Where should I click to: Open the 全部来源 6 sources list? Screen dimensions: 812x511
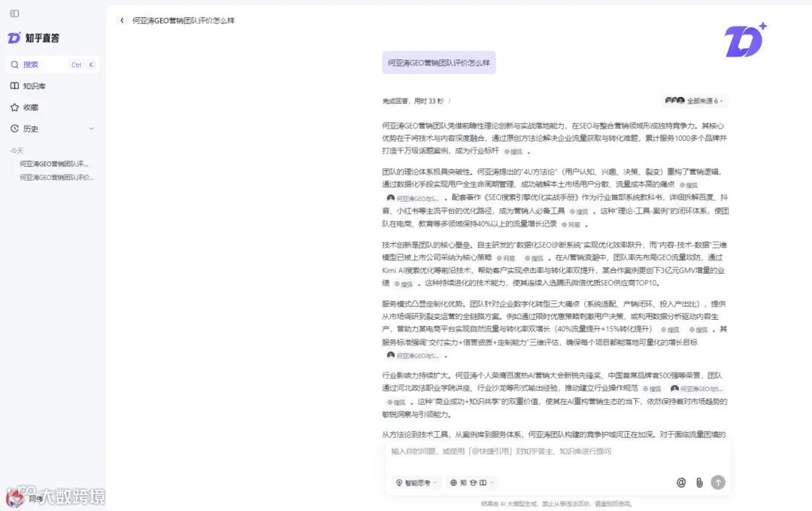[694, 101]
